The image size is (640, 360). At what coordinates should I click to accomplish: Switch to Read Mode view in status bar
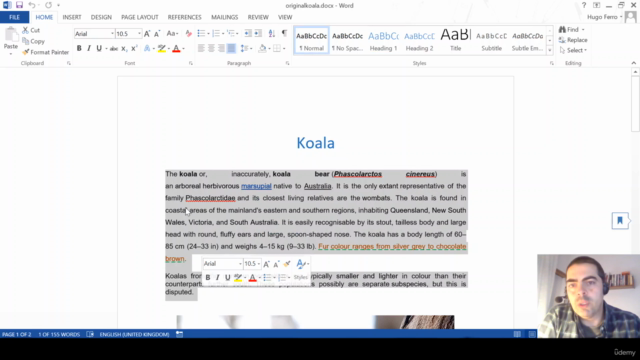click(x=517, y=334)
